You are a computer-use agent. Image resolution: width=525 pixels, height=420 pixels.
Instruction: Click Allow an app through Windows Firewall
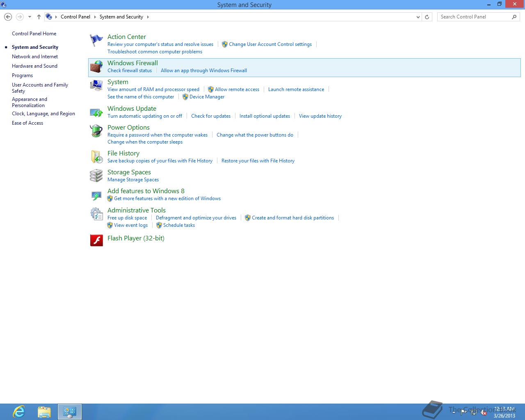coord(204,71)
